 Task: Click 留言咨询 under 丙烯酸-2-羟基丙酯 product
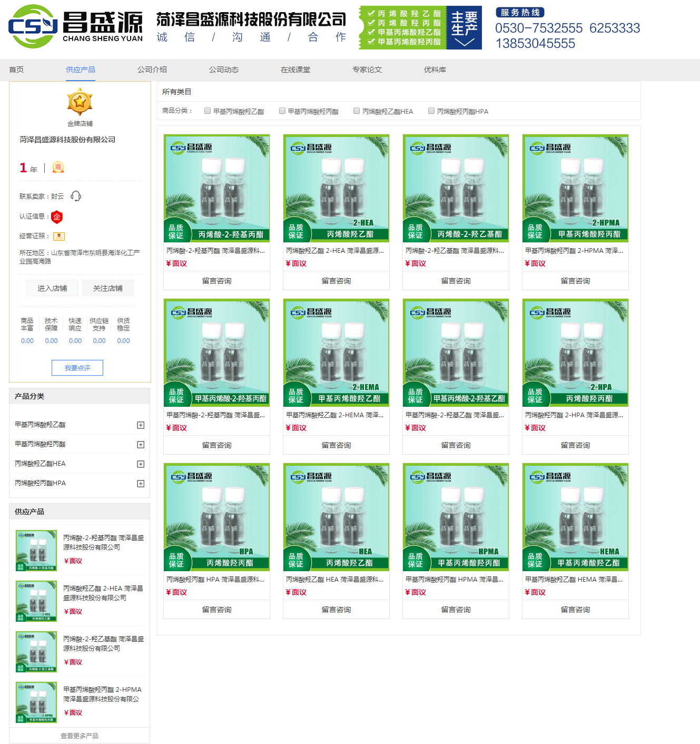click(x=217, y=281)
